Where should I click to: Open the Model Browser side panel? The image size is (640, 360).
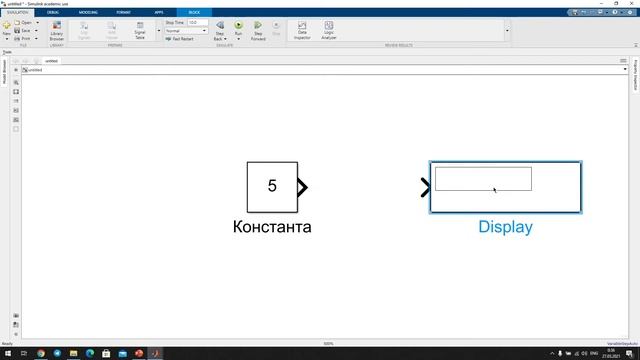(x=4, y=72)
